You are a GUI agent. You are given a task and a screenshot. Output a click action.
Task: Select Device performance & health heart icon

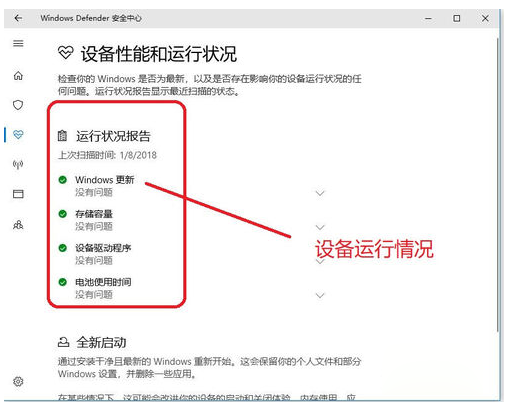tap(18, 135)
